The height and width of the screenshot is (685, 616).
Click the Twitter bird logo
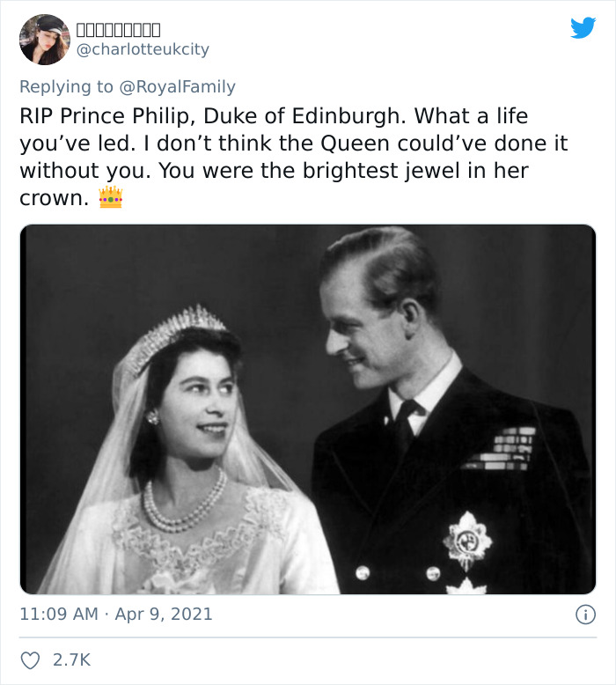[x=583, y=28]
